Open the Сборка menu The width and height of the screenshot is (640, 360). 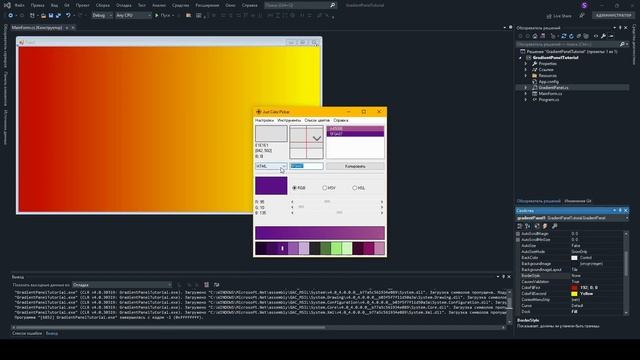click(102, 5)
